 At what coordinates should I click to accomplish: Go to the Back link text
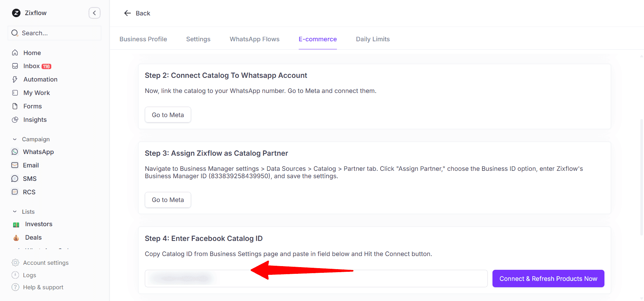point(143,13)
